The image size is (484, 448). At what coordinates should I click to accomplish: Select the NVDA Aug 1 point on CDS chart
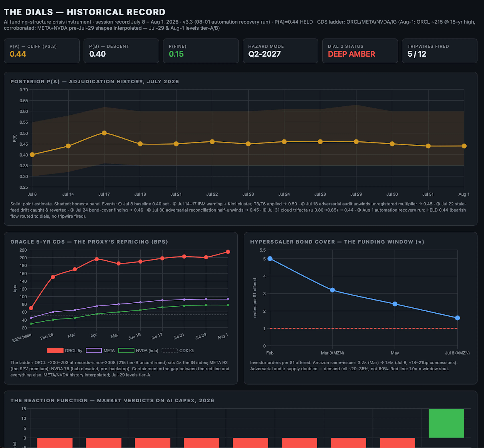(x=228, y=305)
